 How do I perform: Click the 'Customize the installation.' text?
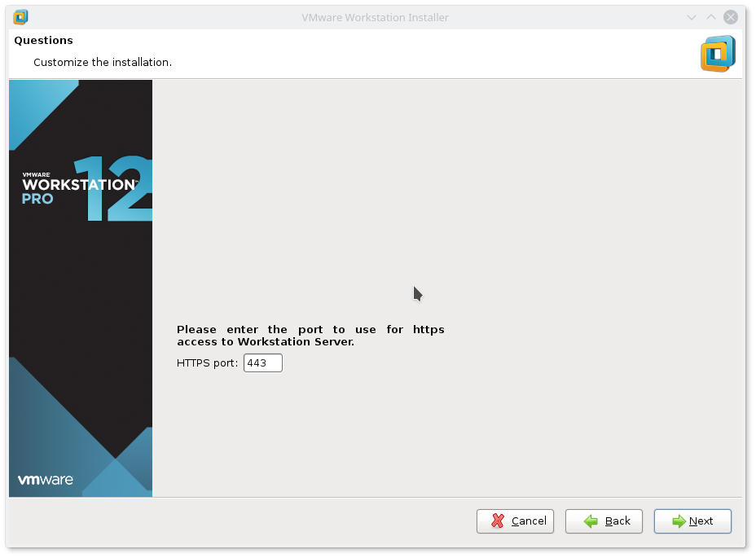point(103,62)
